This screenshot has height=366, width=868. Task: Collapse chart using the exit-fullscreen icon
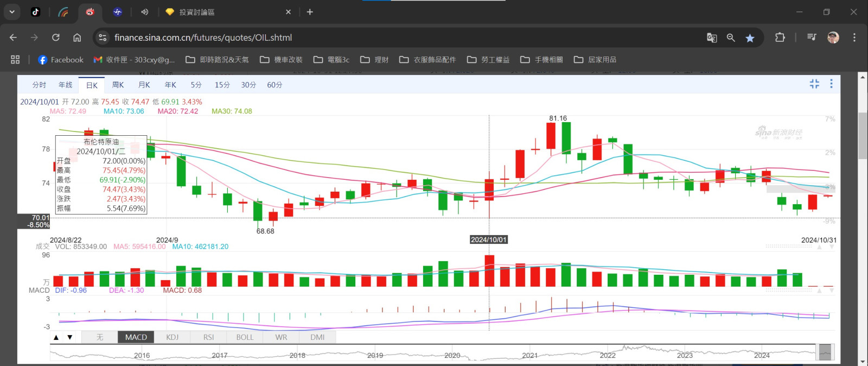pyautogui.click(x=814, y=84)
